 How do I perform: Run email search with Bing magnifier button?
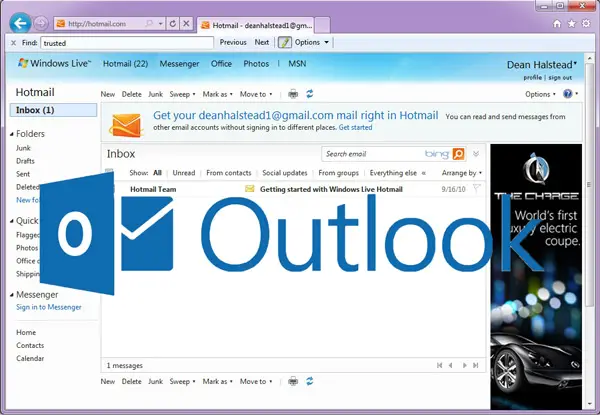tap(458, 154)
